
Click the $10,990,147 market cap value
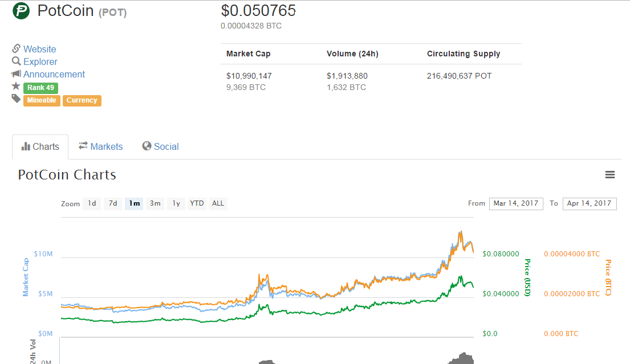(x=249, y=76)
